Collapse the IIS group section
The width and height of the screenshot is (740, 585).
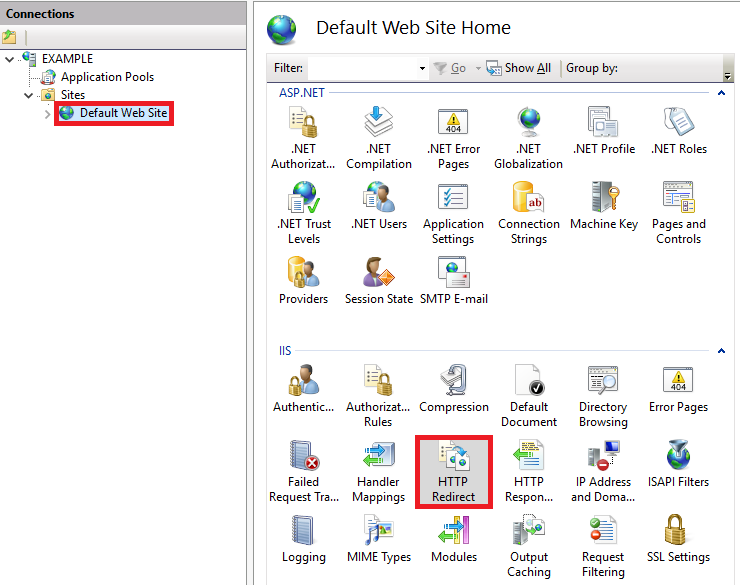click(x=720, y=351)
